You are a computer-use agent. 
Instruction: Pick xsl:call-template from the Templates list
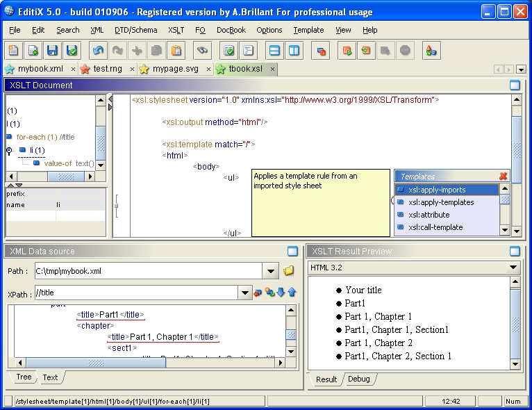click(x=447, y=227)
